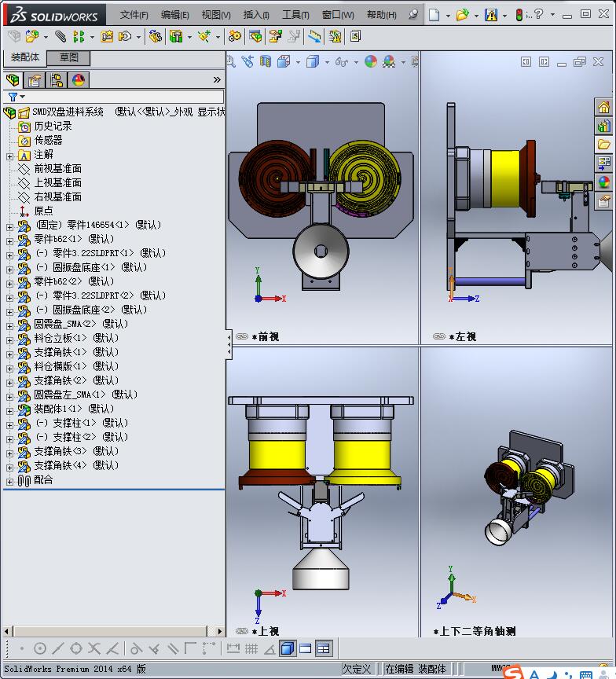Click the New document icon in title bar

coord(434,15)
